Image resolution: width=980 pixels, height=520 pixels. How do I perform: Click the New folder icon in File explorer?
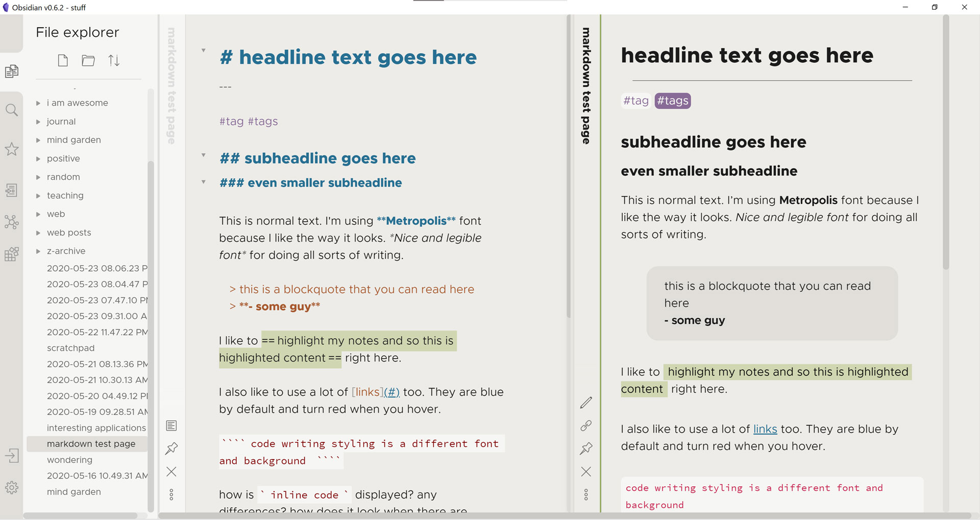point(88,61)
